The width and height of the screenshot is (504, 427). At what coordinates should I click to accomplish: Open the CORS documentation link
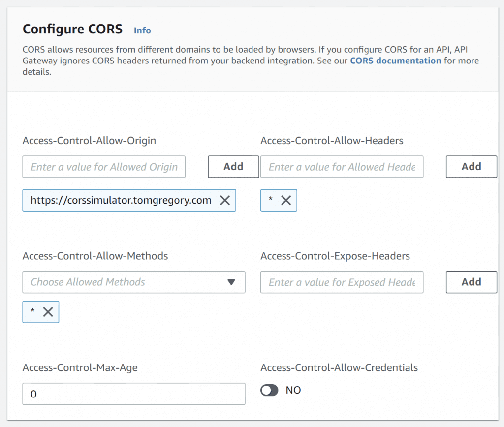[x=395, y=61]
